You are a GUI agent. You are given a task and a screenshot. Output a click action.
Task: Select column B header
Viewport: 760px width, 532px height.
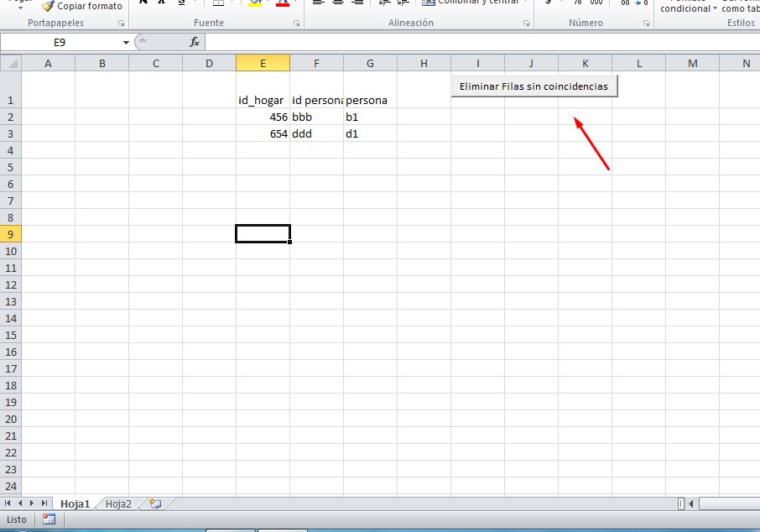tap(102, 63)
